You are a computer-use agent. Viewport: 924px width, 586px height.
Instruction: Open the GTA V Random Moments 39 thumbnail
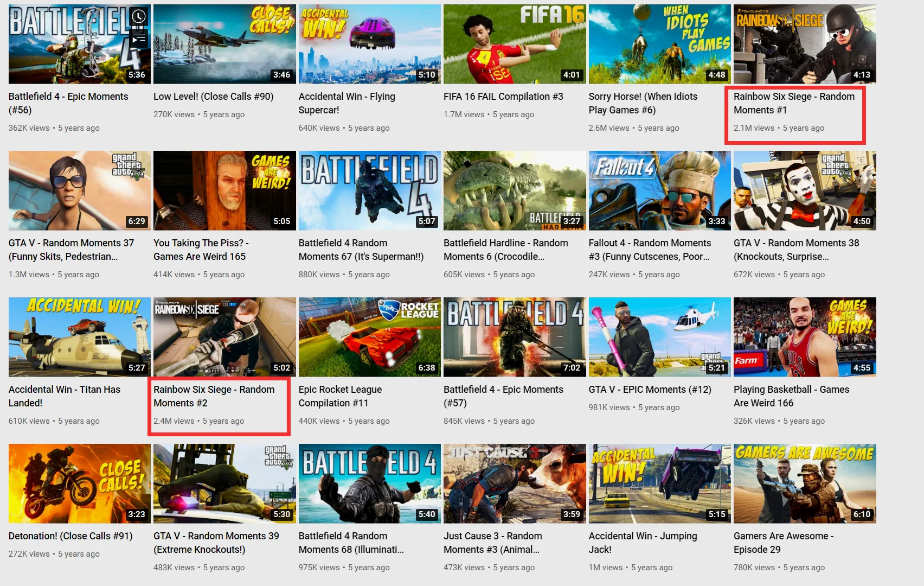224,483
